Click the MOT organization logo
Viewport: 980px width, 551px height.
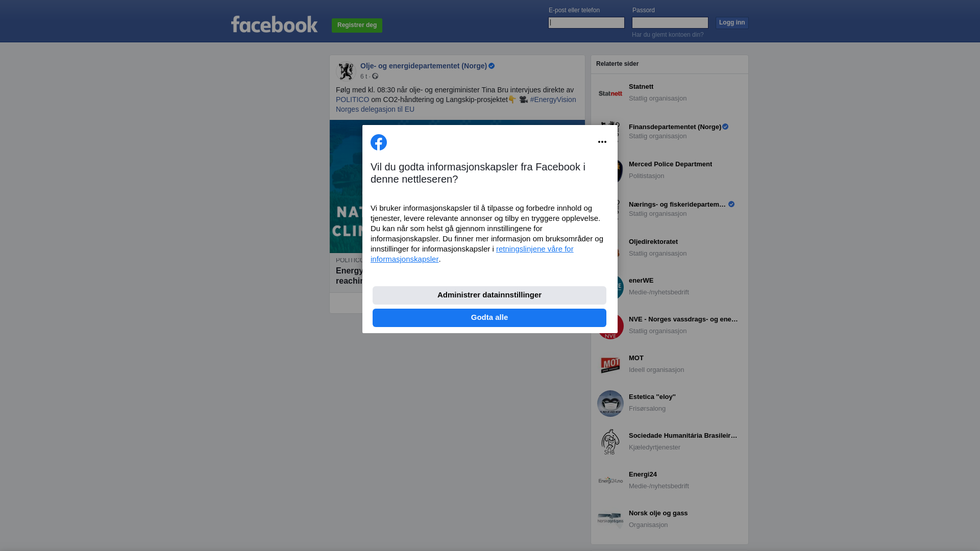coord(610,365)
